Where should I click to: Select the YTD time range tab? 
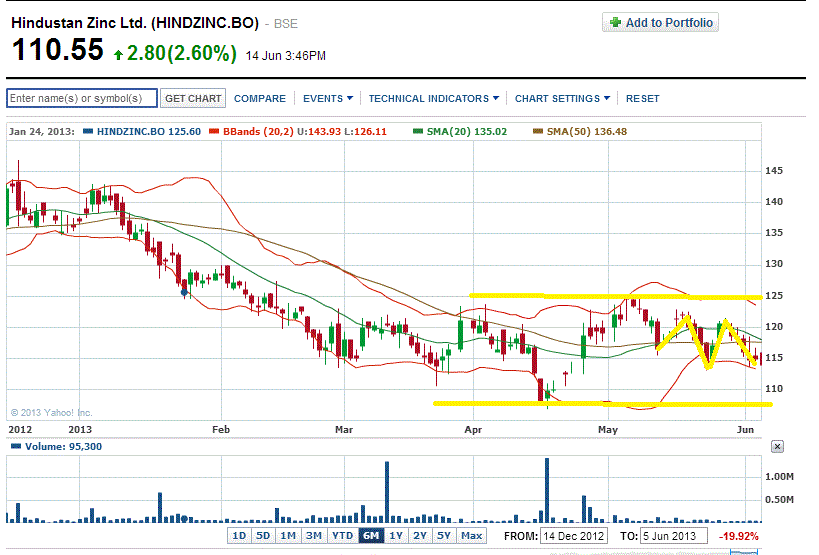pyautogui.click(x=342, y=536)
